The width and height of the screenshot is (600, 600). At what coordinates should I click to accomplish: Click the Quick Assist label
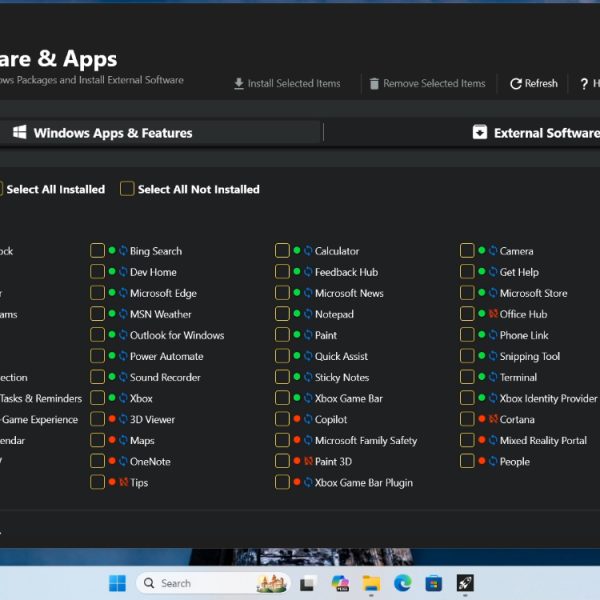point(341,356)
